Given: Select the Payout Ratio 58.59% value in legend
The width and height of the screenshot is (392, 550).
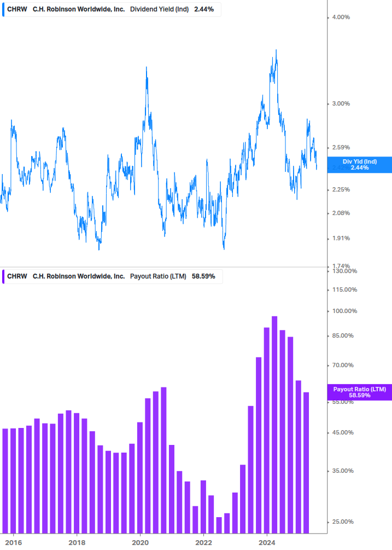Looking at the screenshot, I should tap(203, 276).
